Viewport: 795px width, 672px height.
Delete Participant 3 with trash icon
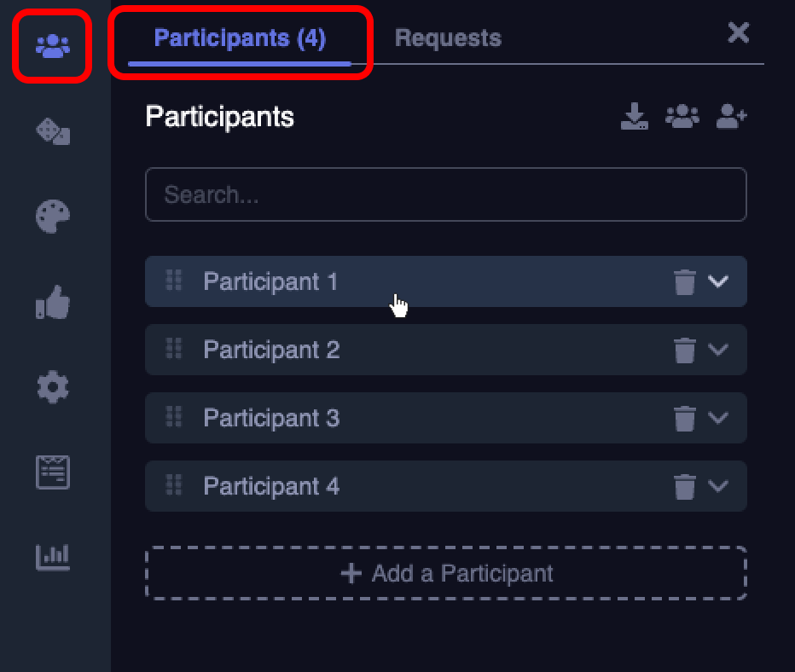tap(684, 419)
